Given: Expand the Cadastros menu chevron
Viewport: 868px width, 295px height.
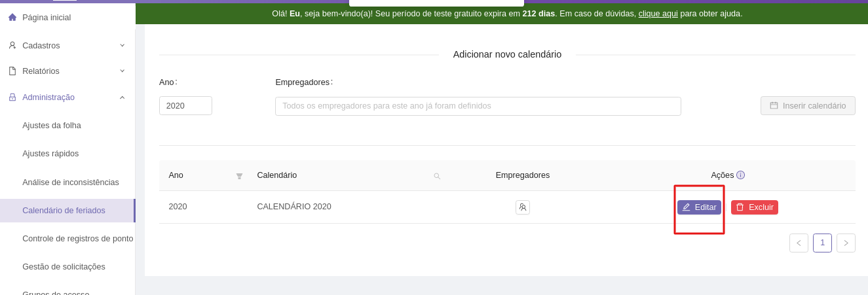Looking at the screenshot, I should (122, 45).
